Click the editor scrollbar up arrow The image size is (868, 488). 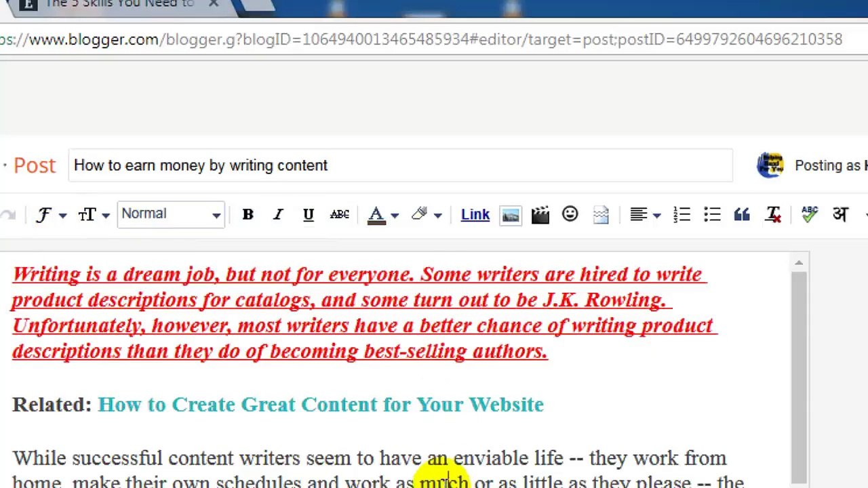tap(799, 263)
